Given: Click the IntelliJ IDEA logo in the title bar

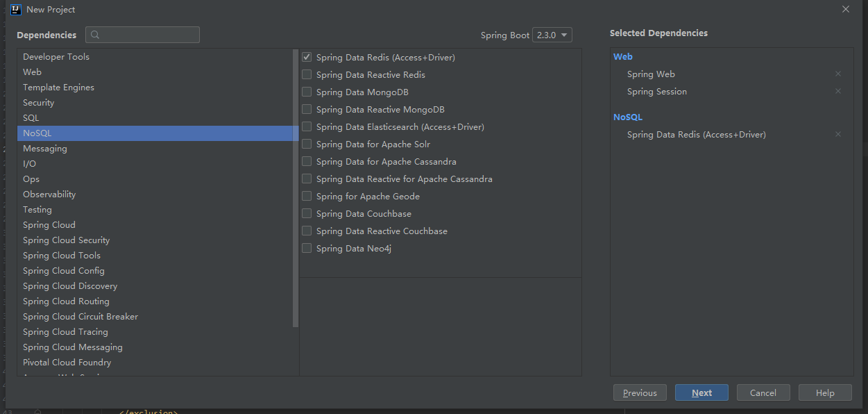Looking at the screenshot, I should (x=16, y=9).
